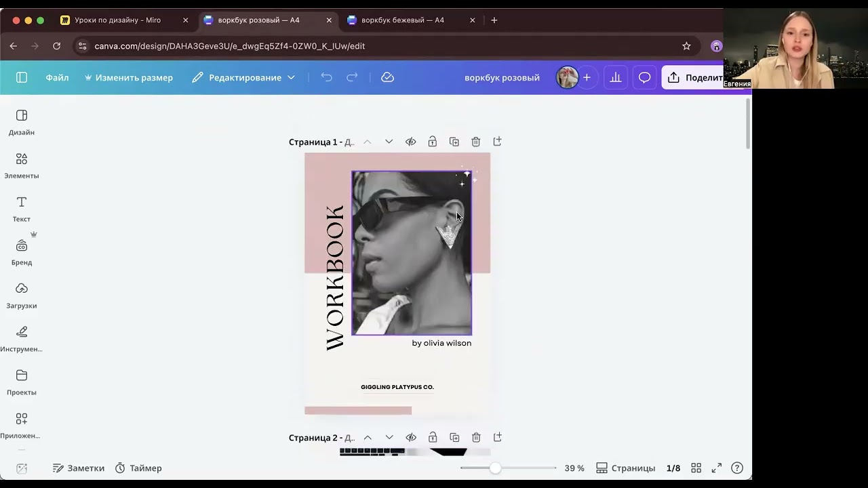
Task: Adjust the zoom slider handle
Action: [x=496, y=468]
